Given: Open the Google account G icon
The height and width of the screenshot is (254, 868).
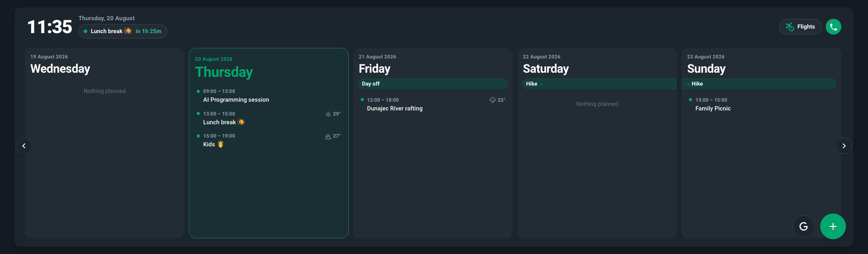Looking at the screenshot, I should coord(804,226).
